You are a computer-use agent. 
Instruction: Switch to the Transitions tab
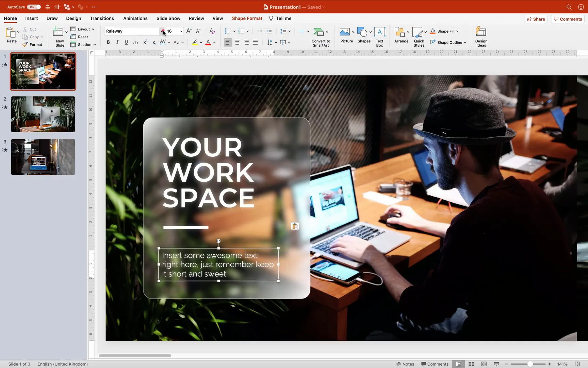pos(102,18)
